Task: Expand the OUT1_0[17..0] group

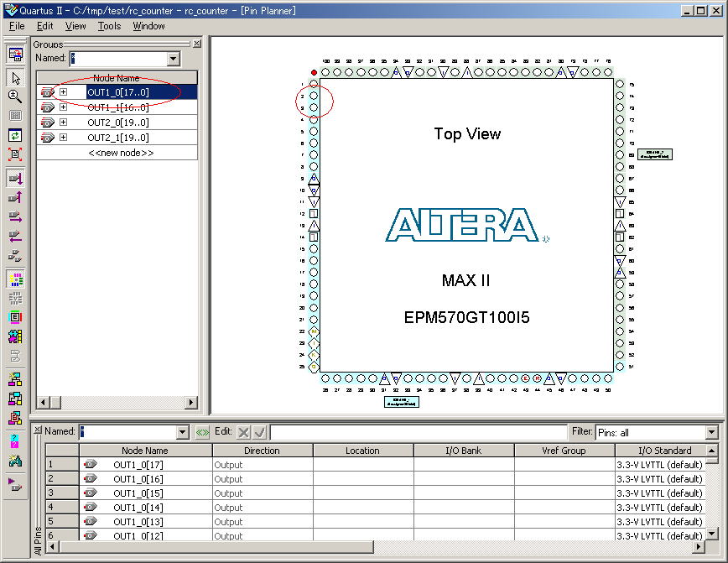Action: pyautogui.click(x=63, y=92)
